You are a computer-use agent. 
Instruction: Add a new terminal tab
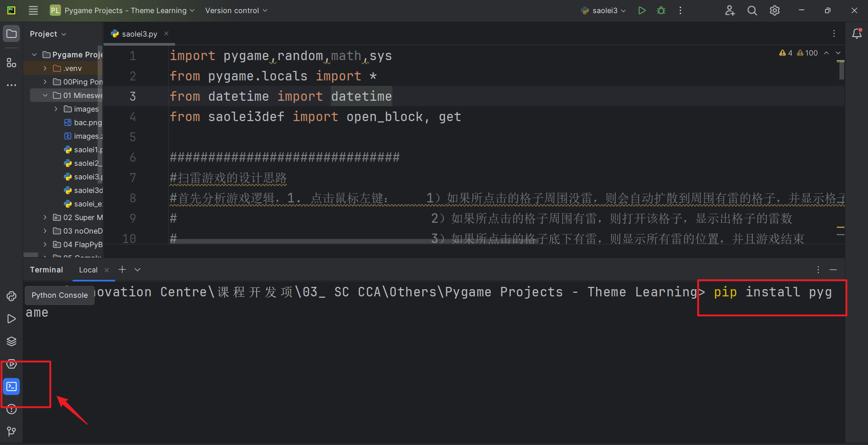point(122,270)
